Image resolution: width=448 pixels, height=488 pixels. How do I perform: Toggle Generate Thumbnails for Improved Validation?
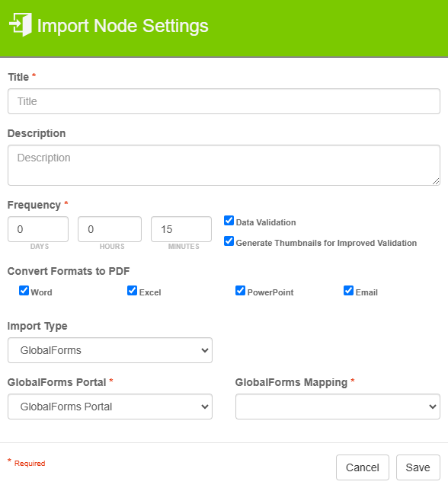coord(229,241)
